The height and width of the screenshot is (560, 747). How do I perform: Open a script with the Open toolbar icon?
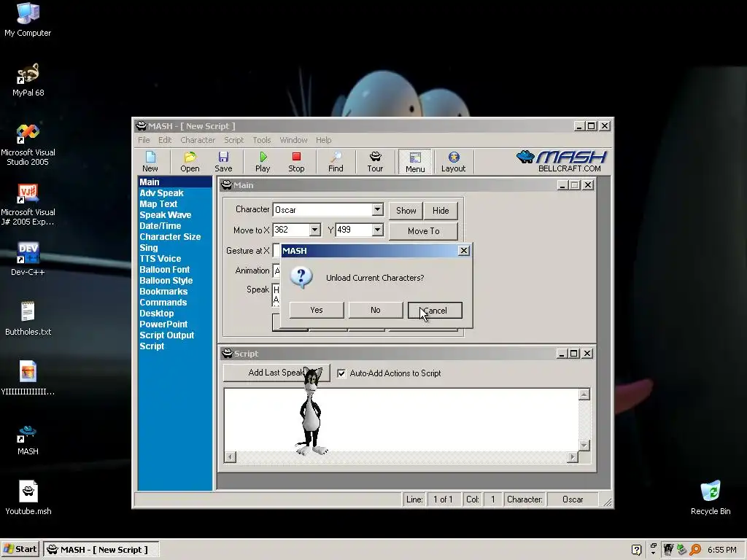[190, 161]
